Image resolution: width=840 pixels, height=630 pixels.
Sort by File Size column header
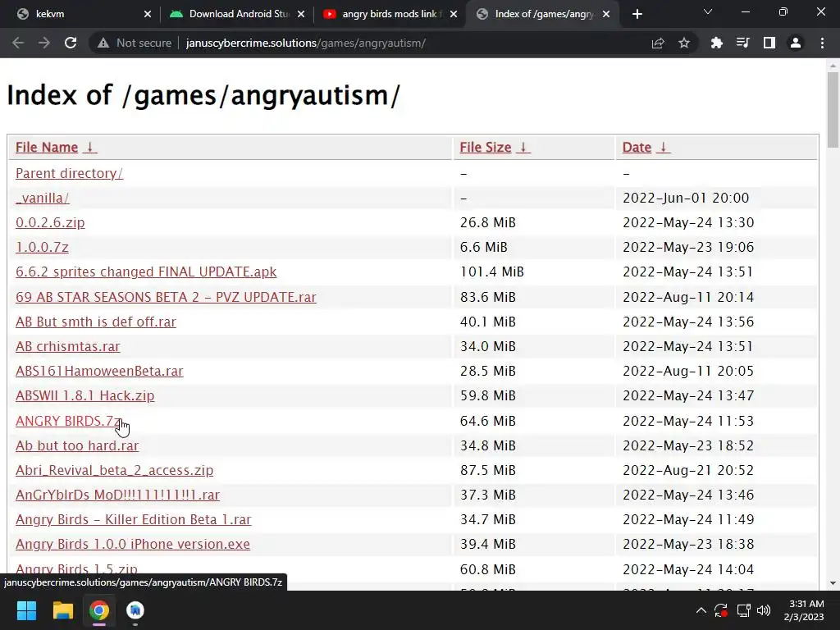[x=486, y=148]
